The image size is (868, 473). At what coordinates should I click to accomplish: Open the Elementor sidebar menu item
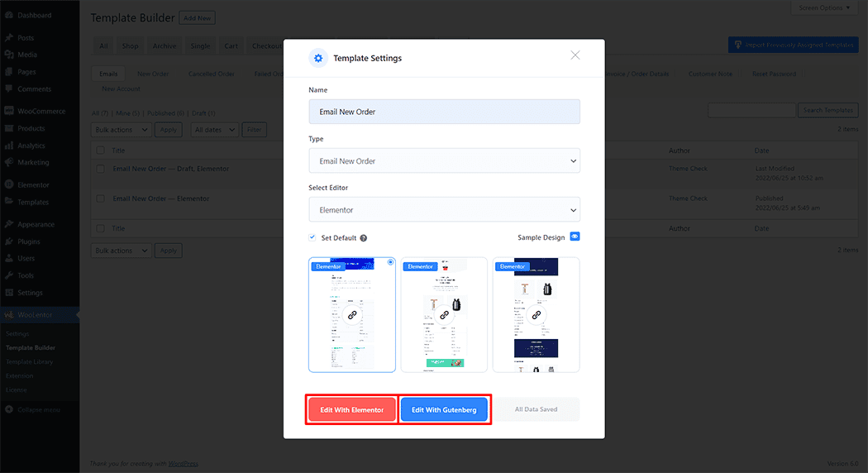(x=33, y=184)
